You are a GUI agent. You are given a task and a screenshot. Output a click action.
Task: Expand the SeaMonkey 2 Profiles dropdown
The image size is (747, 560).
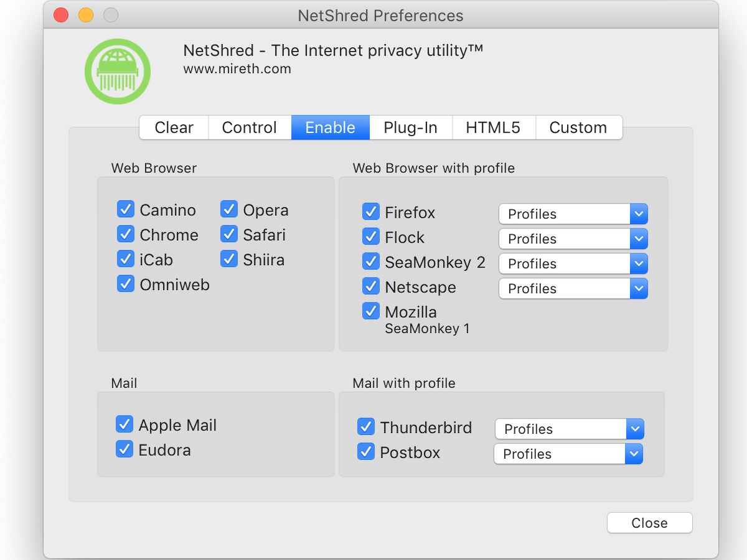tap(573, 264)
